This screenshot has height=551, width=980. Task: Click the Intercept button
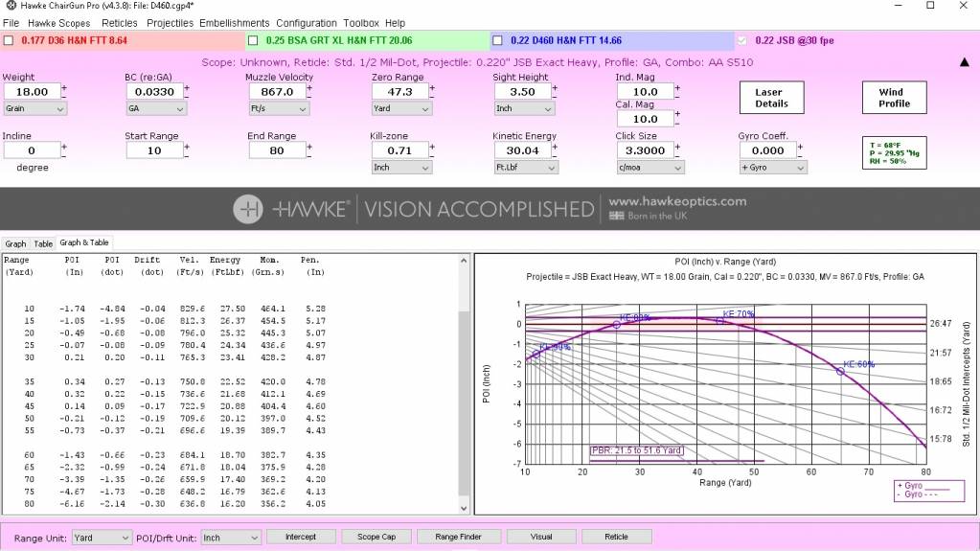click(301, 537)
